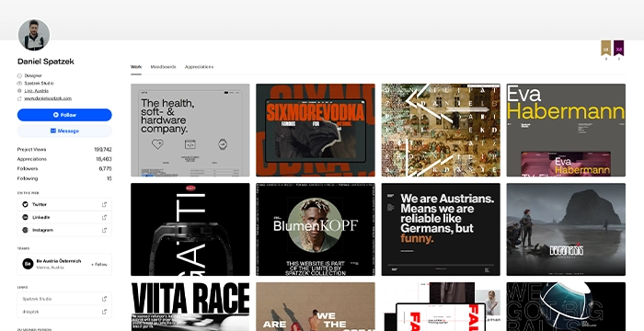Click the Designer occupation text

click(x=33, y=75)
